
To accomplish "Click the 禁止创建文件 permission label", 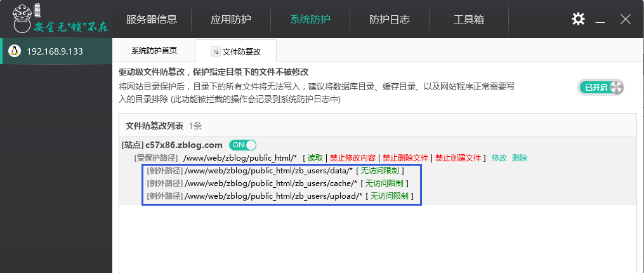I will [x=458, y=157].
